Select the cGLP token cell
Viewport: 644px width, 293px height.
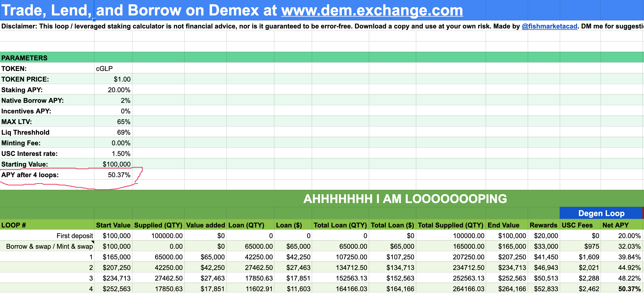[x=113, y=69]
